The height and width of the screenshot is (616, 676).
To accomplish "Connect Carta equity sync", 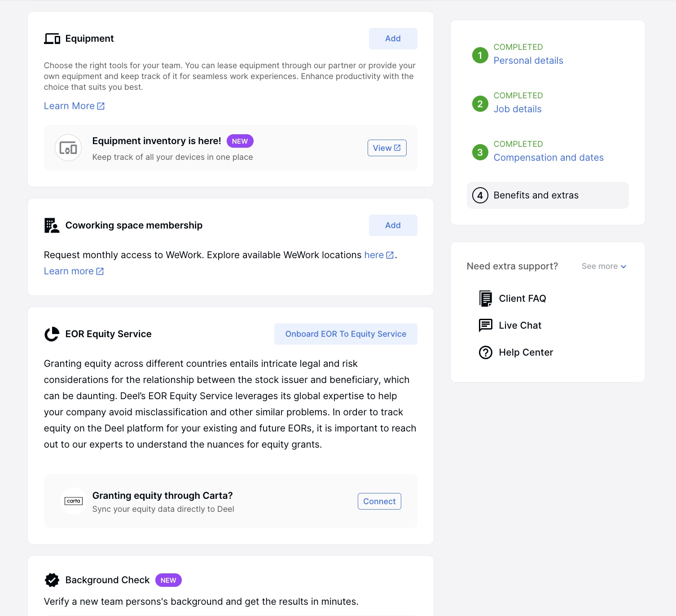I will pos(379,502).
